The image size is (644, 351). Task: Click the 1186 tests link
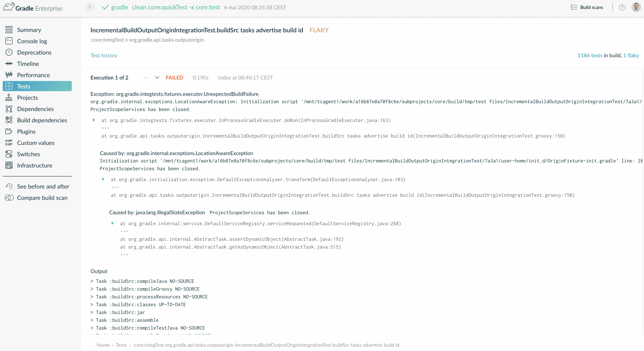pos(590,55)
